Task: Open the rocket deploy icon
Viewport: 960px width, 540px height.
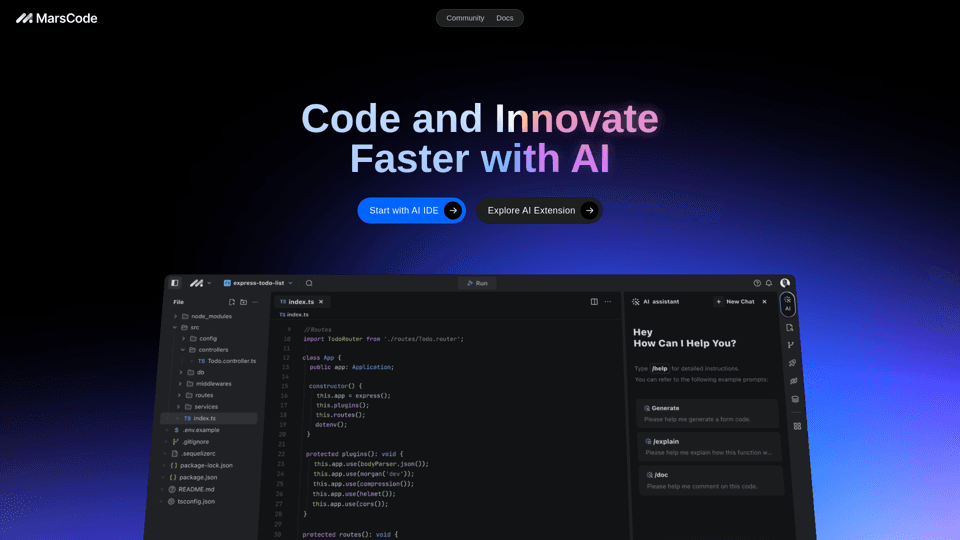Action: (x=792, y=363)
